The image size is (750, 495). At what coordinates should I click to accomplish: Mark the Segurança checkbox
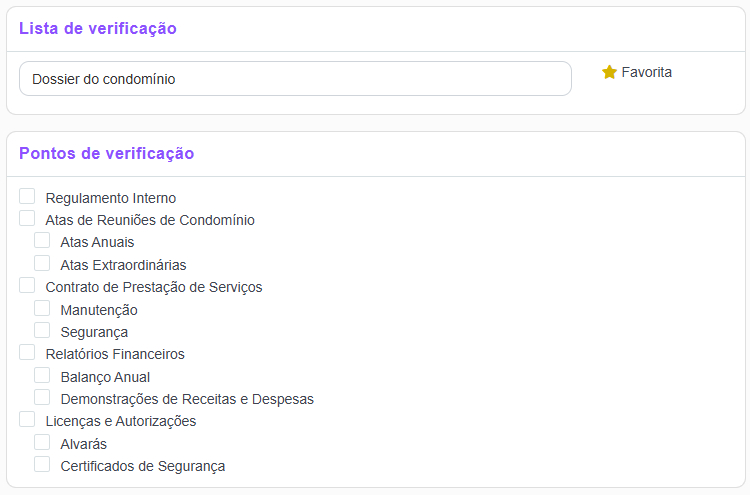point(42,330)
